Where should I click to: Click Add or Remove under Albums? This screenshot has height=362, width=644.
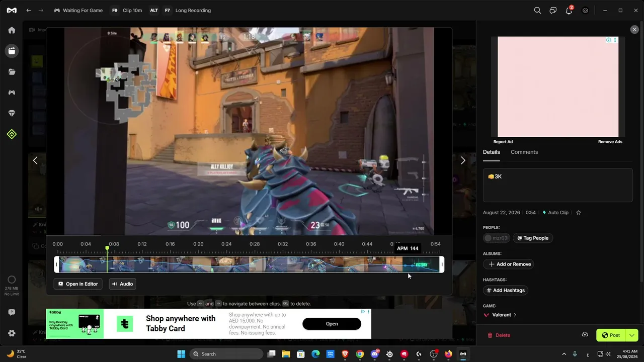510,264
